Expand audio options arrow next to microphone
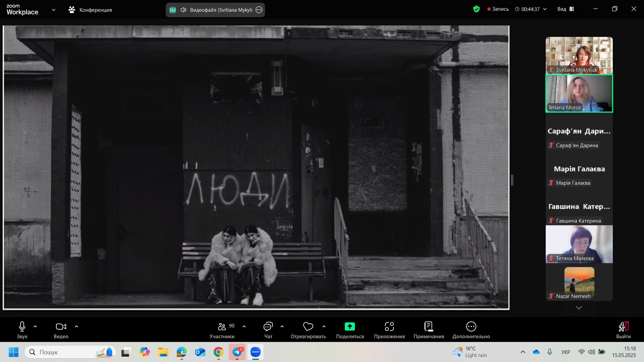The height and width of the screenshot is (362, 644). tap(35, 326)
